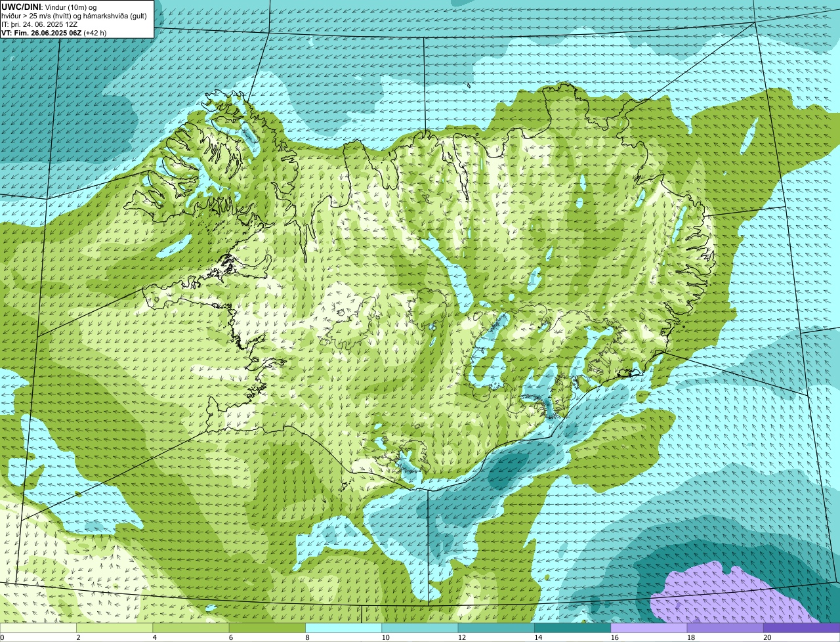Click the "18" label on the color scale
Viewport: 840px width, 642px height.
[x=690, y=637]
